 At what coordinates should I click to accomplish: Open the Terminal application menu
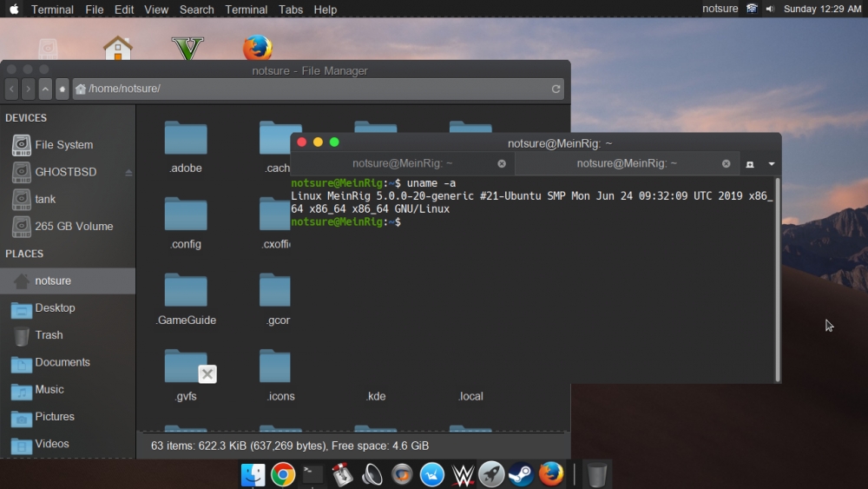52,10
